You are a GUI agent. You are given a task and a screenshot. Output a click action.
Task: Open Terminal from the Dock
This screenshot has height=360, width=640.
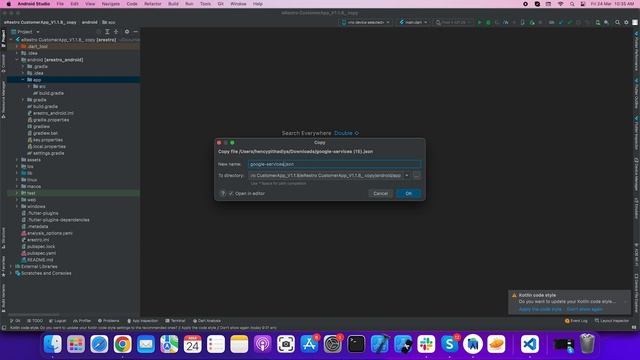pyautogui.click(x=356, y=344)
